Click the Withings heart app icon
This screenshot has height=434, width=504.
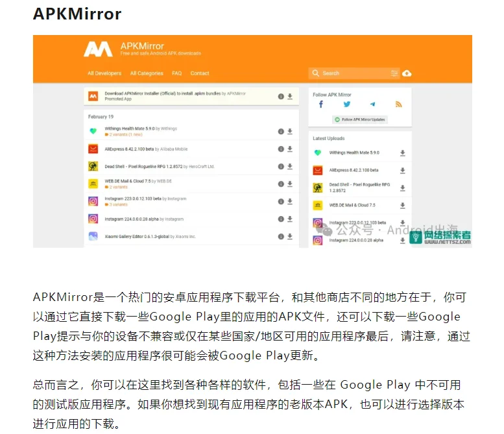coord(93,131)
